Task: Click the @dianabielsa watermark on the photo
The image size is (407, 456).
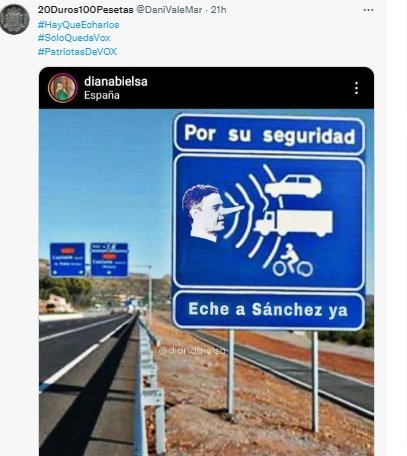Action: pyautogui.click(x=192, y=351)
